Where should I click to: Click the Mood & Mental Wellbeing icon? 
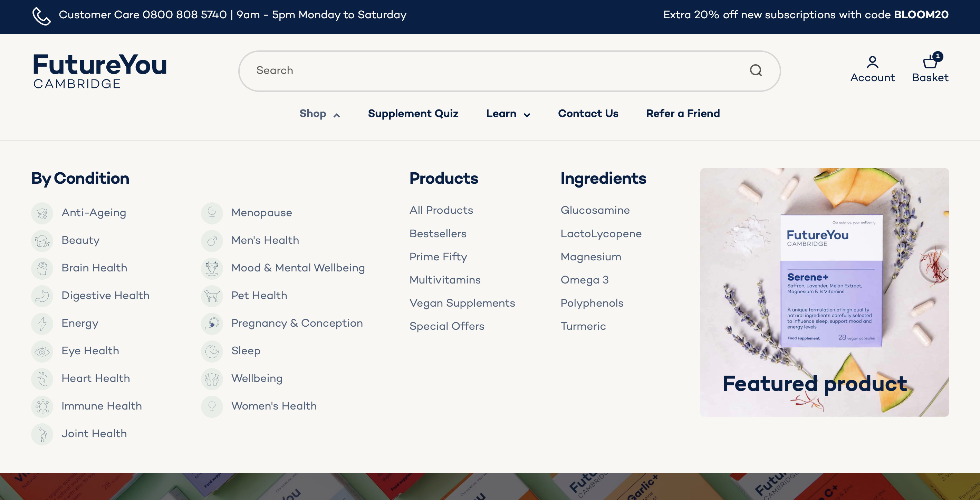pos(212,268)
